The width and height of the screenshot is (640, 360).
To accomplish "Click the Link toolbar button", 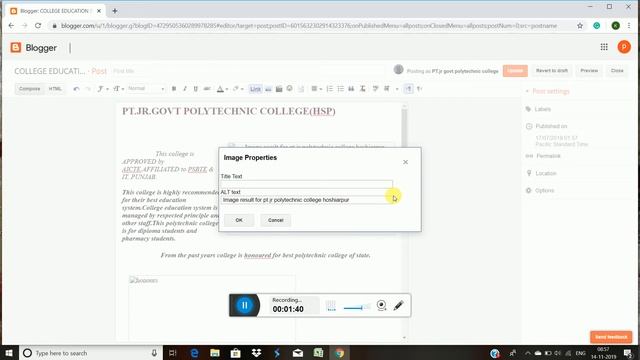I will click(x=255, y=89).
